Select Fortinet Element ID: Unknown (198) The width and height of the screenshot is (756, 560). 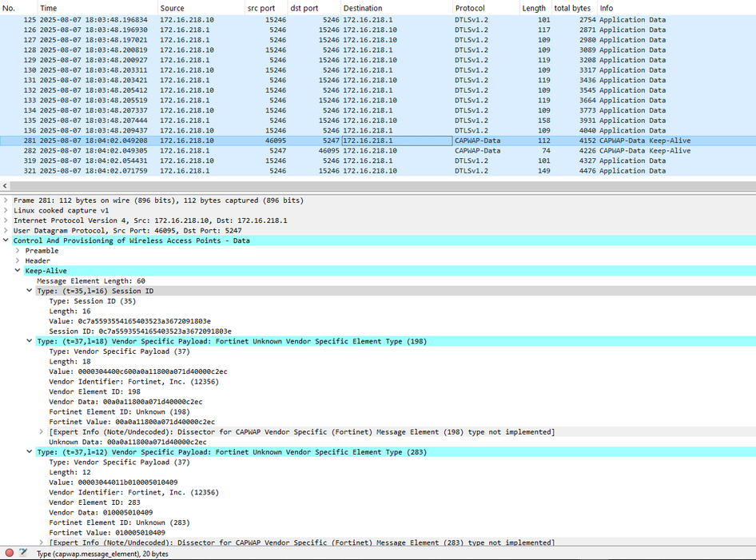point(120,411)
